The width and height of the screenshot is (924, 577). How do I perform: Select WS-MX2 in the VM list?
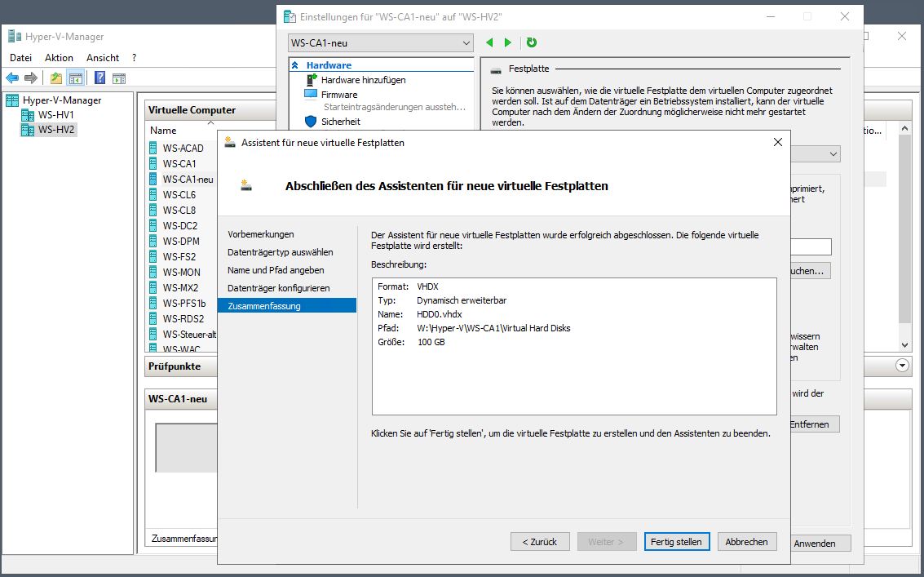[180, 288]
